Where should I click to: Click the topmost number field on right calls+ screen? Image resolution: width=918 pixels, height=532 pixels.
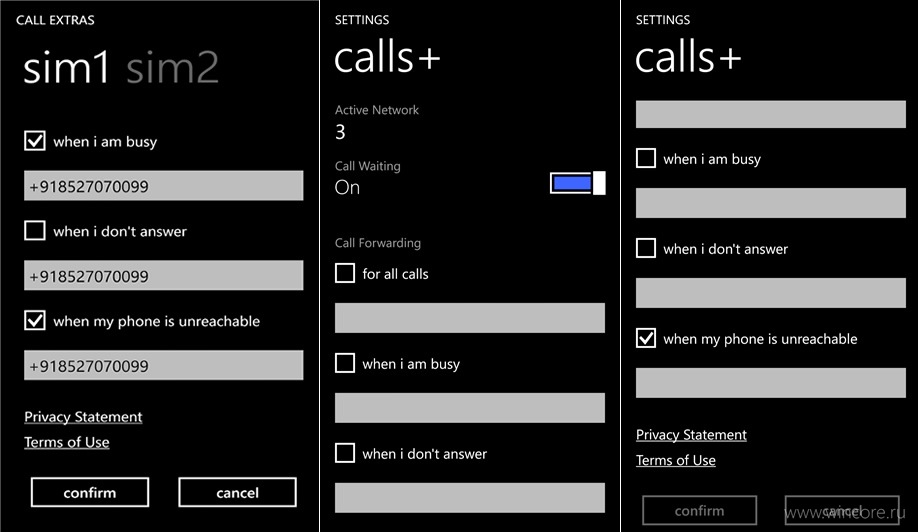(x=770, y=114)
